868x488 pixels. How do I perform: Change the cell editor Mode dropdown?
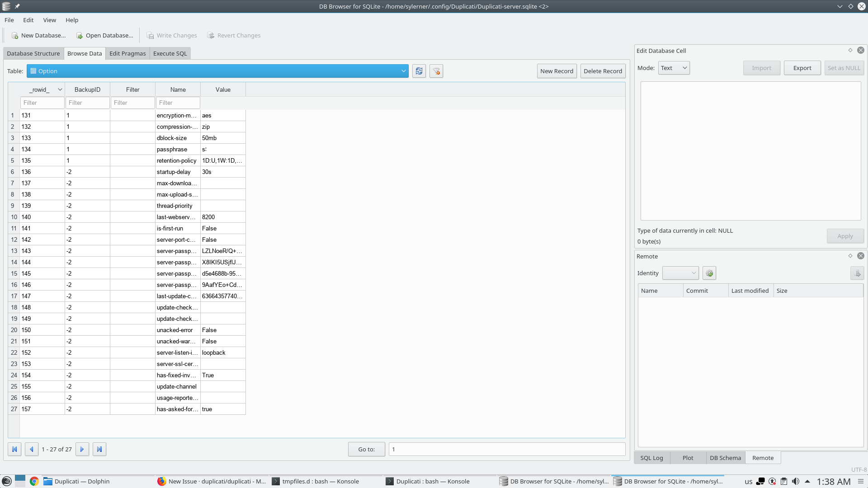[674, 67]
